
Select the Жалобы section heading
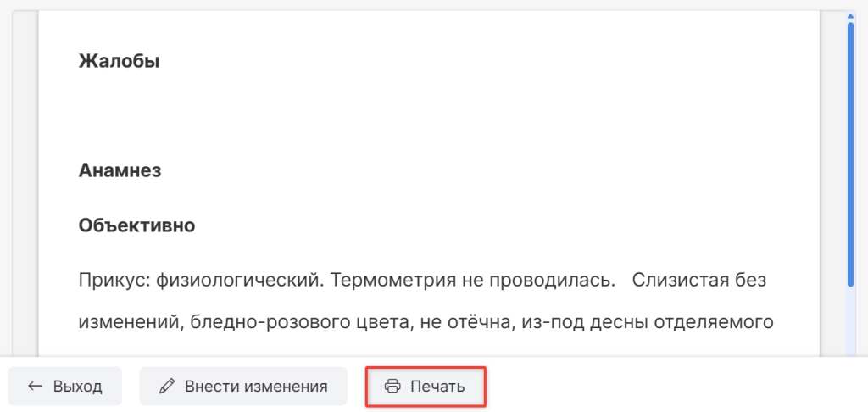(119, 61)
